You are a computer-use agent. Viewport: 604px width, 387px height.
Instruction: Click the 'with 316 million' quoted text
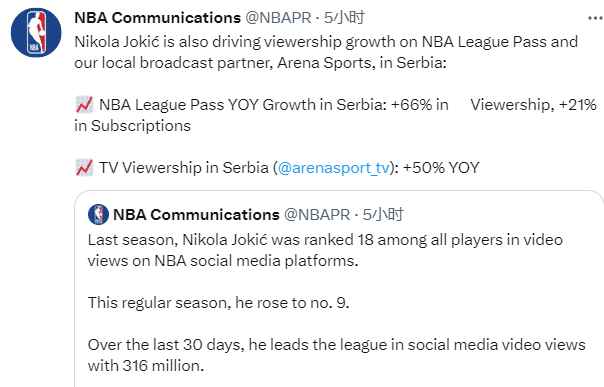click(146, 365)
